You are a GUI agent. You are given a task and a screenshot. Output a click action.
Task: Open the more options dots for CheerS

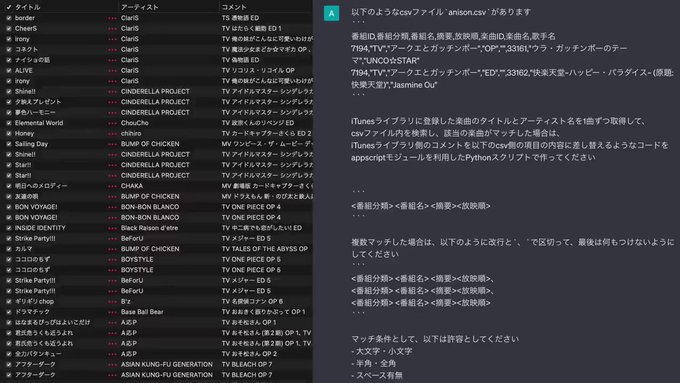(x=112, y=29)
